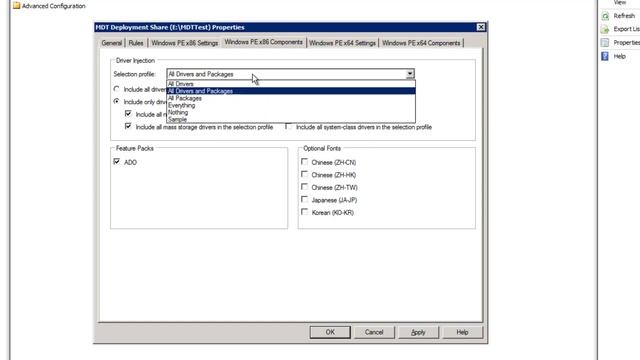Click the Advanced Configuration folder icon
Screen dimensions: 640x360
pos(16,6)
